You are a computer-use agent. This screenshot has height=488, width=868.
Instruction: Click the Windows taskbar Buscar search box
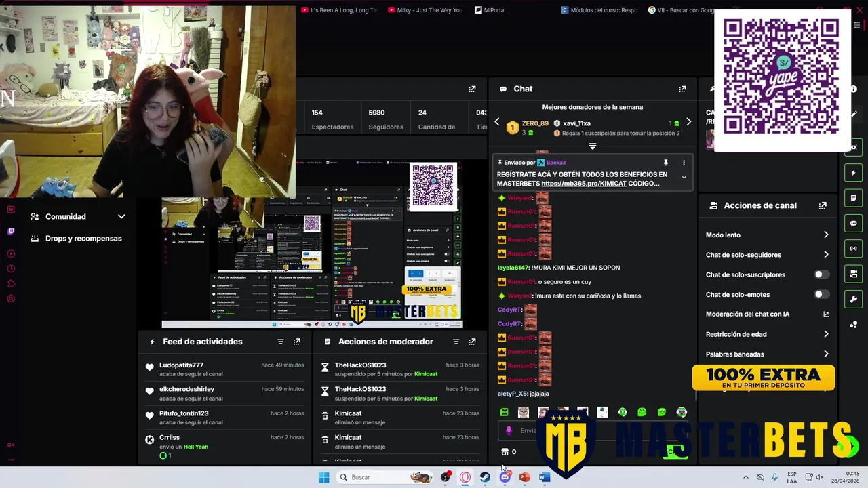pos(384,477)
